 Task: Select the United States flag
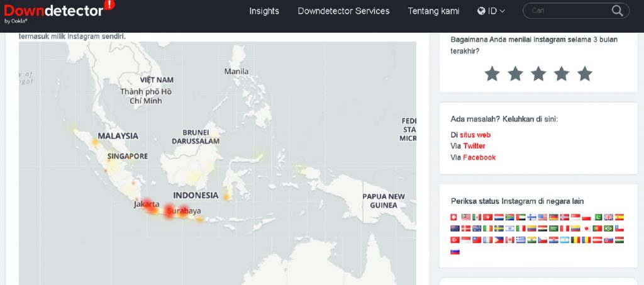click(543, 217)
